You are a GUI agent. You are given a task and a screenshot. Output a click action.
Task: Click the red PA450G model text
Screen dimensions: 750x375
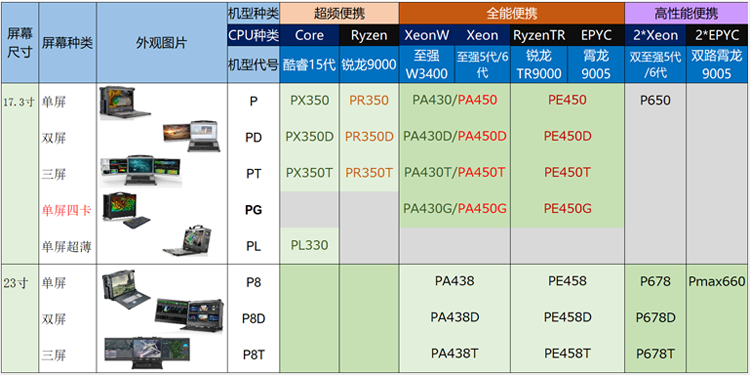pos(482,209)
